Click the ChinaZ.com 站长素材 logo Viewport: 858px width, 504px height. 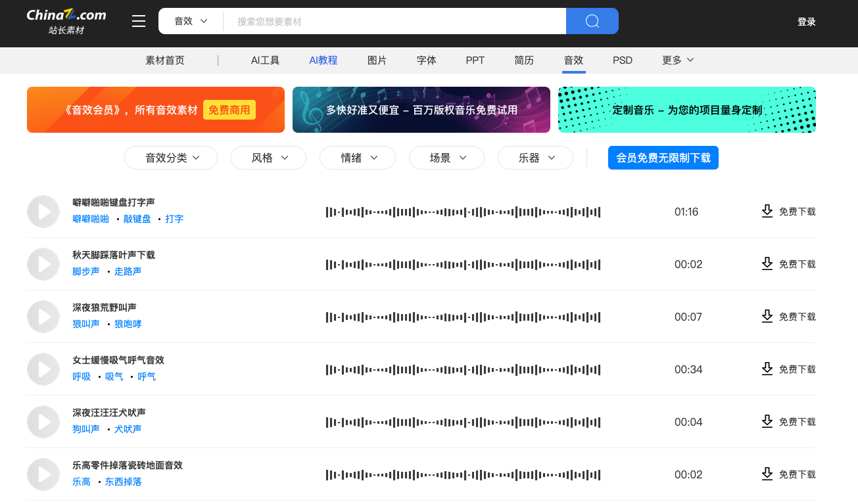(66, 22)
